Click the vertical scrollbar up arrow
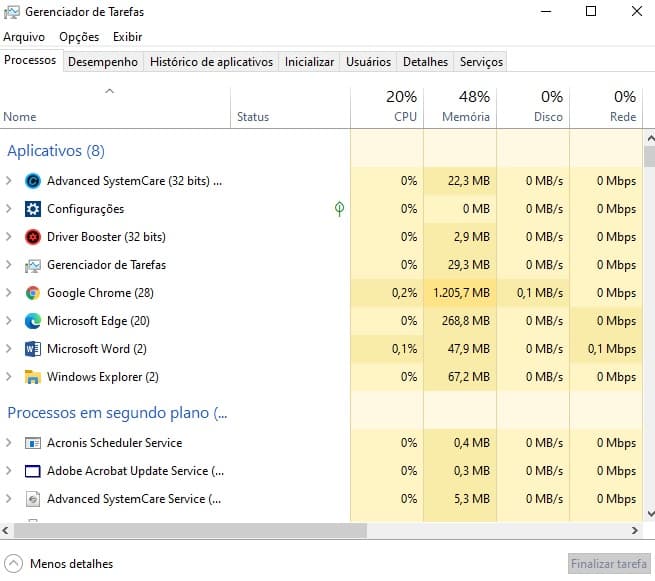The width and height of the screenshot is (655, 581). (650, 137)
